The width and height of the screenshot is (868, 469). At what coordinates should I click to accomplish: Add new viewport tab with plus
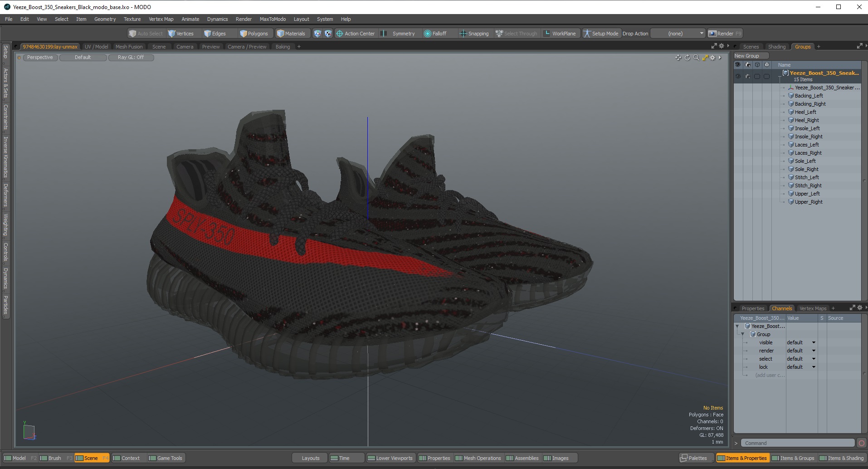click(299, 47)
